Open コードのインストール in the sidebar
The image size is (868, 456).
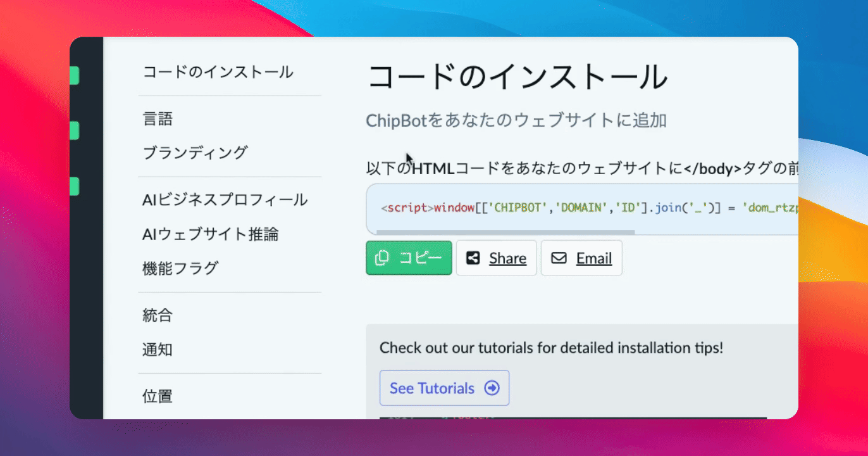pos(218,72)
